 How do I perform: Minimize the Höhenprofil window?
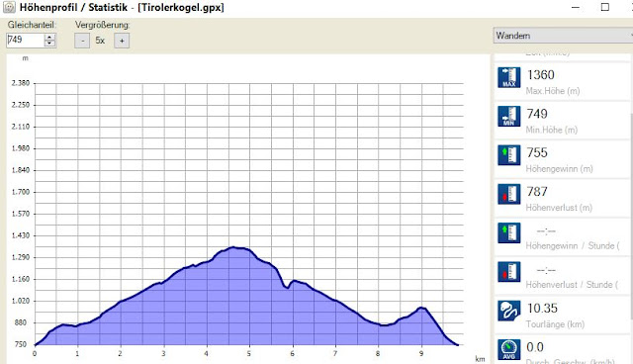pyautogui.click(x=576, y=7)
